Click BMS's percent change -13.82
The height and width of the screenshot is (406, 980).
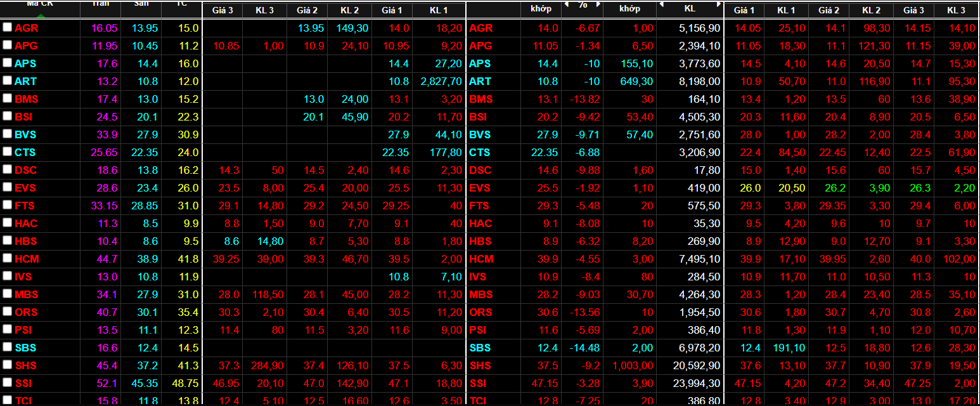(x=584, y=99)
